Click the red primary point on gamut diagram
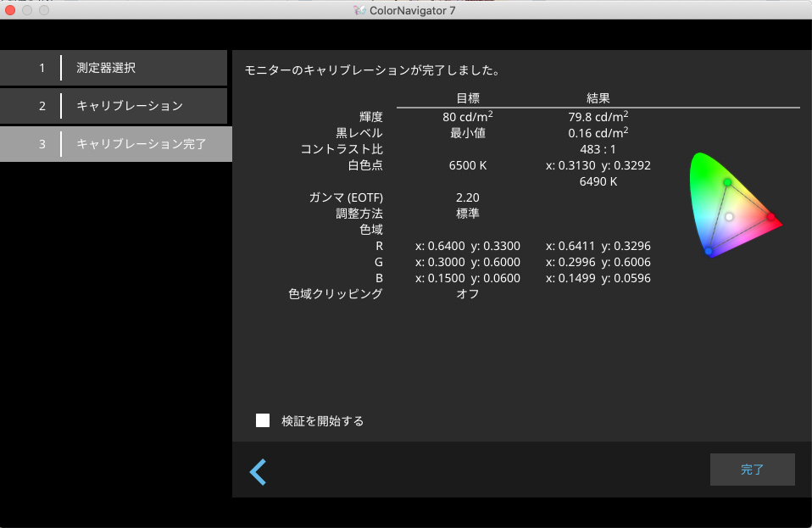 [x=771, y=217]
